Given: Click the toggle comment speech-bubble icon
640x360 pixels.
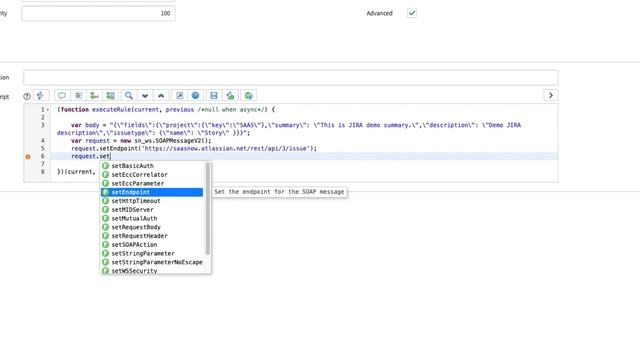Looking at the screenshot, I should point(62,96).
